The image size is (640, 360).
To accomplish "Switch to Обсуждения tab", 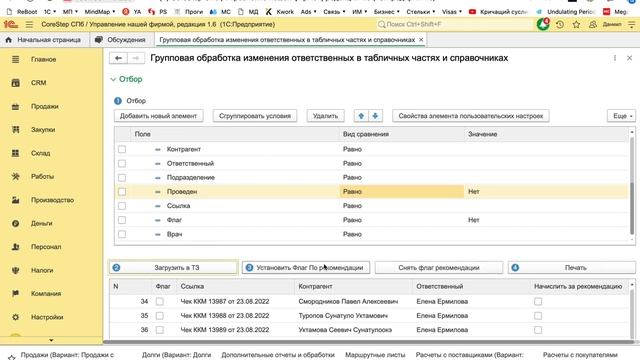I will (x=121, y=40).
